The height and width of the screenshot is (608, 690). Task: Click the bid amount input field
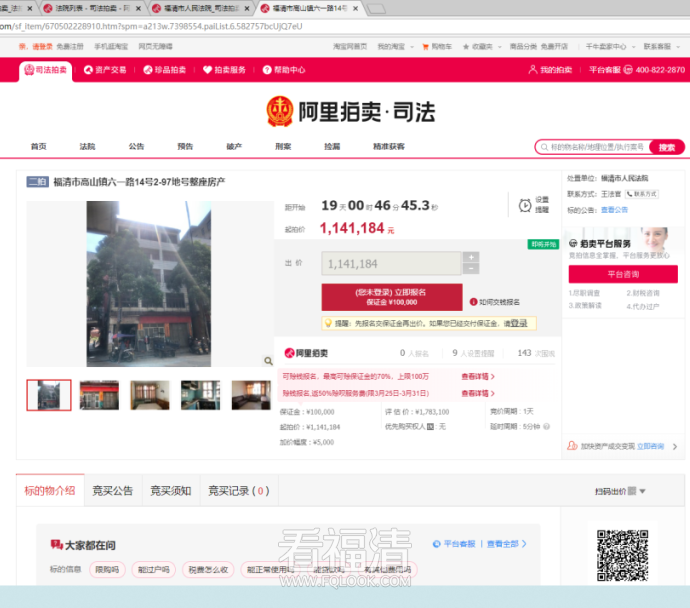pyautogui.click(x=391, y=264)
